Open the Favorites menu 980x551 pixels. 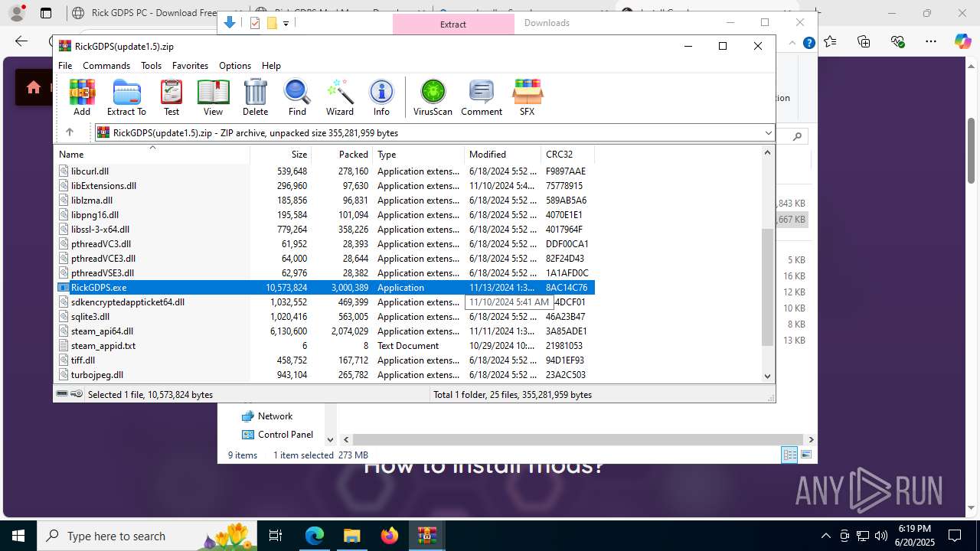point(190,66)
